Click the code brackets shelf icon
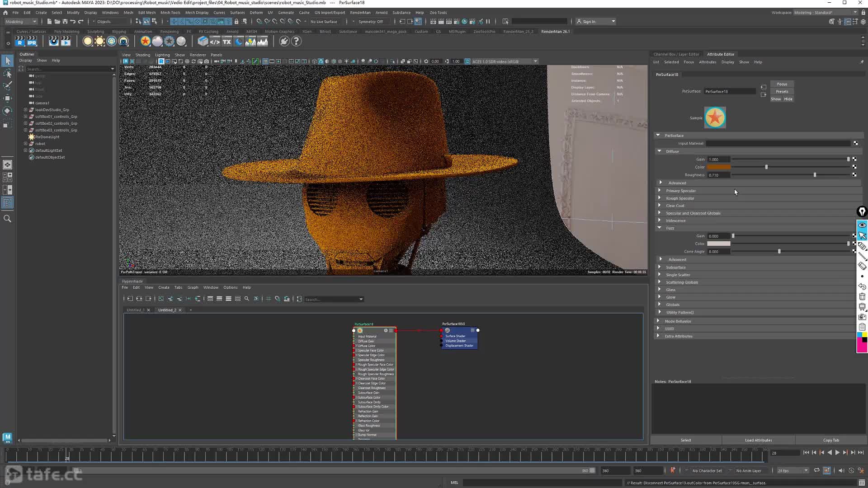 215,42
